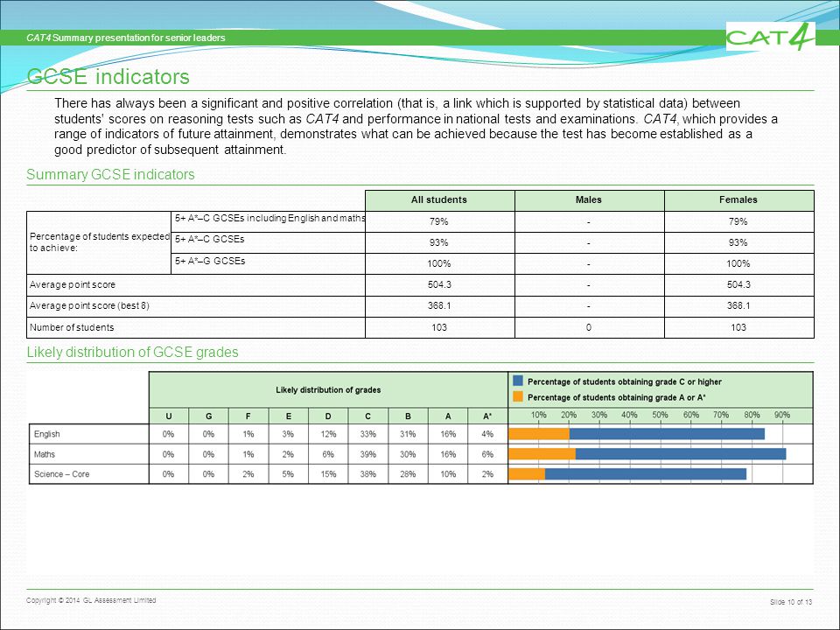Click the Science – Core blue bar
Screen dimensions: 840x630
coord(645,474)
